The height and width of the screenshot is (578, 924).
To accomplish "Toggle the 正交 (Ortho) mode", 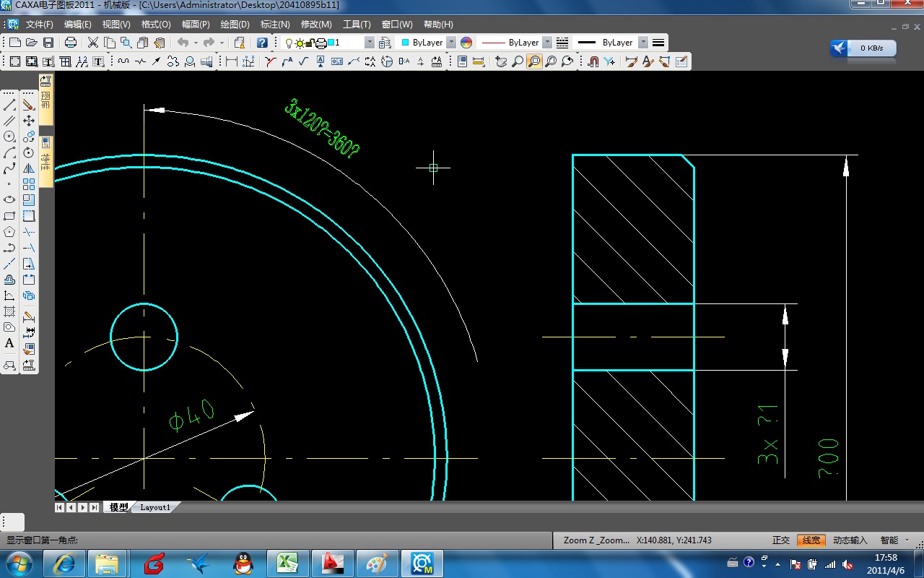I will pyautogui.click(x=780, y=540).
